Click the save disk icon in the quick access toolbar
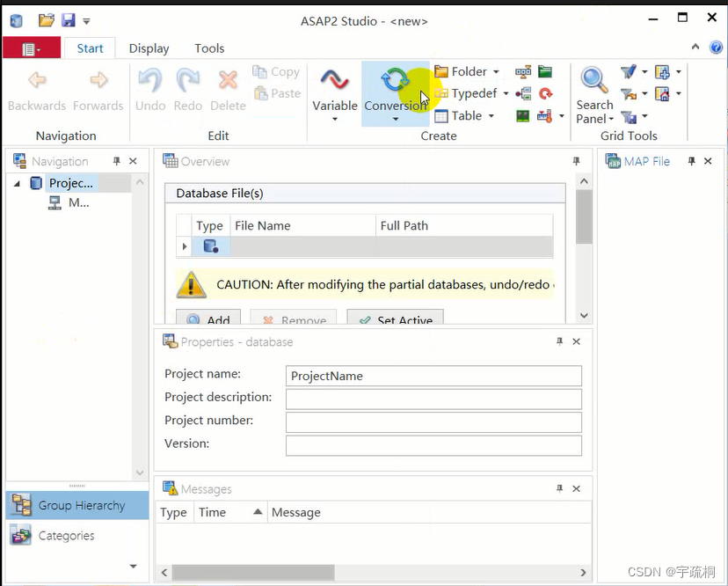 tap(69, 20)
